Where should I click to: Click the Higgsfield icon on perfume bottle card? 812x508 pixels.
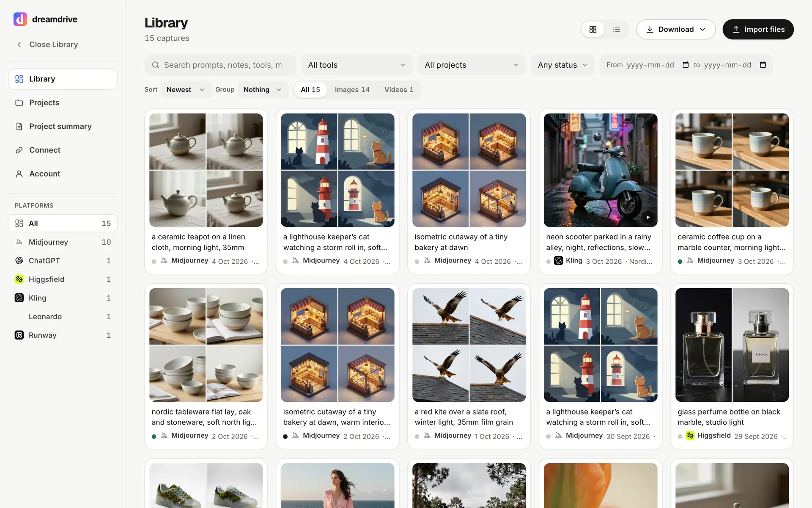(690, 436)
